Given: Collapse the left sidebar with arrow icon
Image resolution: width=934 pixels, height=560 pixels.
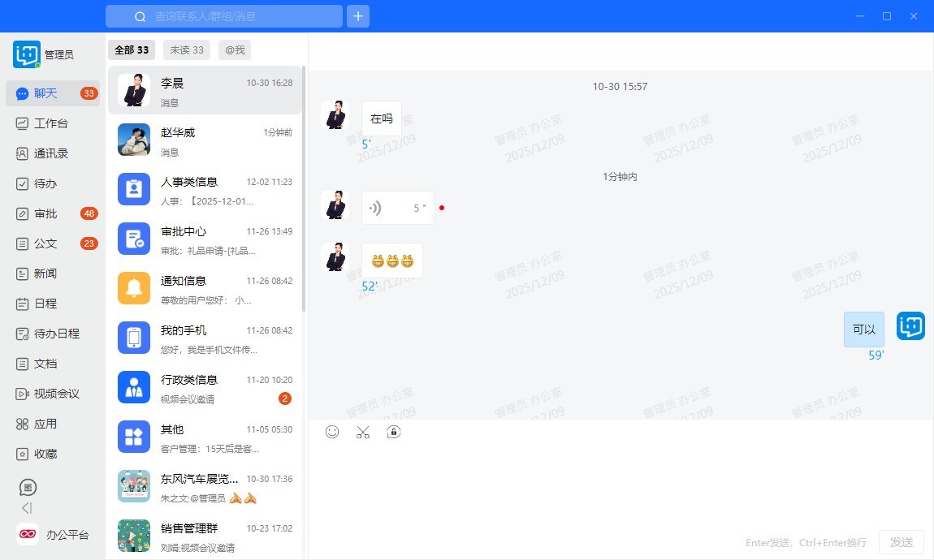Looking at the screenshot, I should [x=27, y=508].
